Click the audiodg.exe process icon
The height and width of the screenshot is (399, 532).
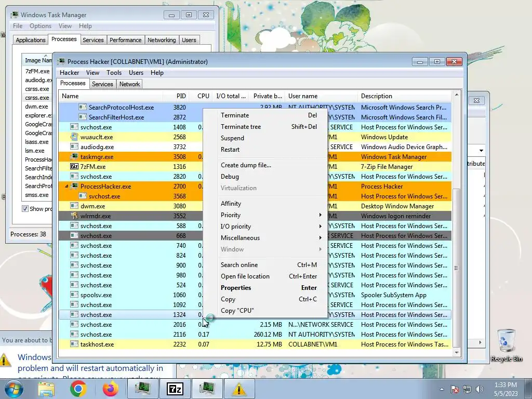74,147
